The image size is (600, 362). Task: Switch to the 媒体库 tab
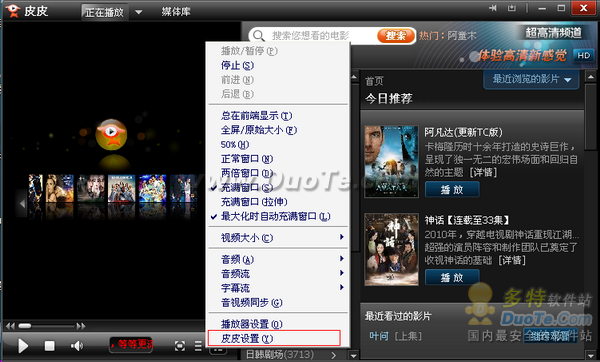coord(176,12)
